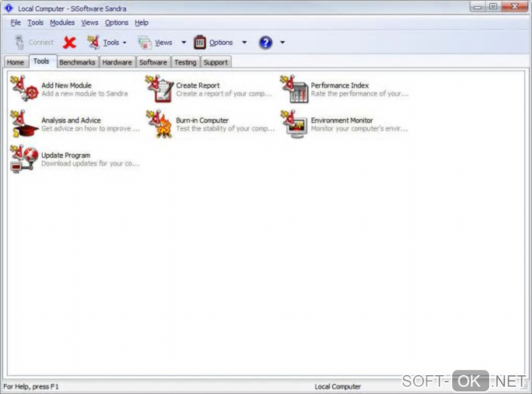Click the Views toolbar button label
Screen dimensions: 532x394
[x=164, y=43]
